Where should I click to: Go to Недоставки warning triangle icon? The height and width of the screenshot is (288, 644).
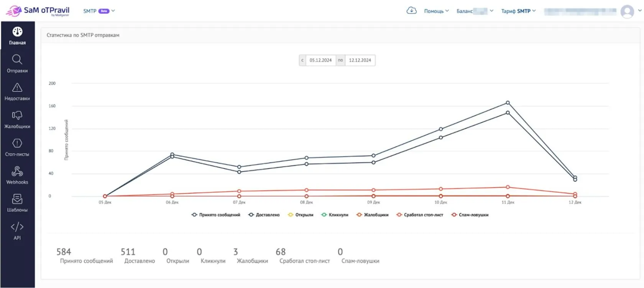(17, 88)
